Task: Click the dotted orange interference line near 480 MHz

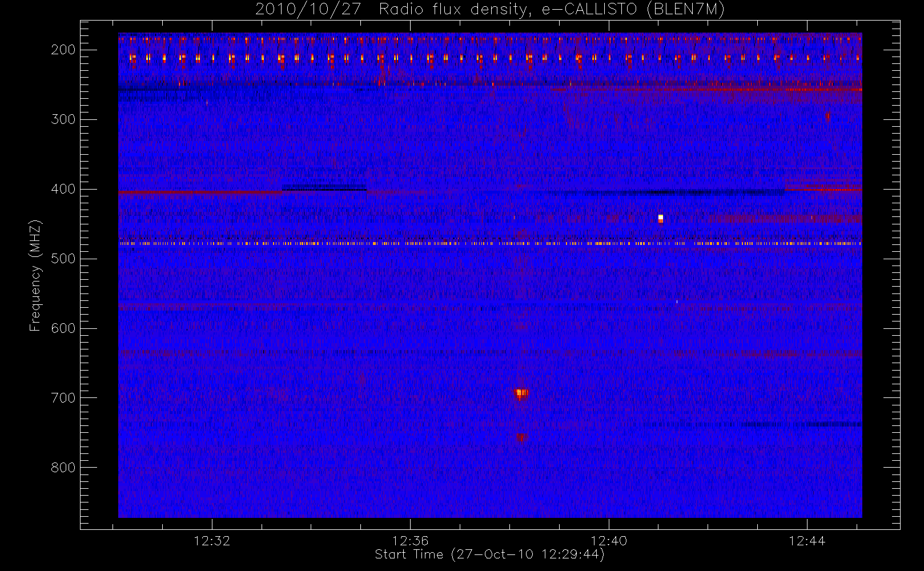Action: tap(490, 243)
